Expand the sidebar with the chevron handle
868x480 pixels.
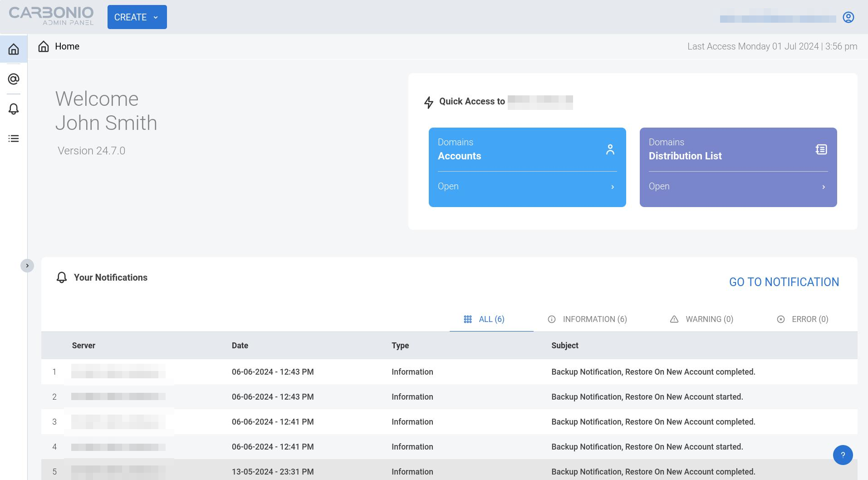click(x=27, y=266)
